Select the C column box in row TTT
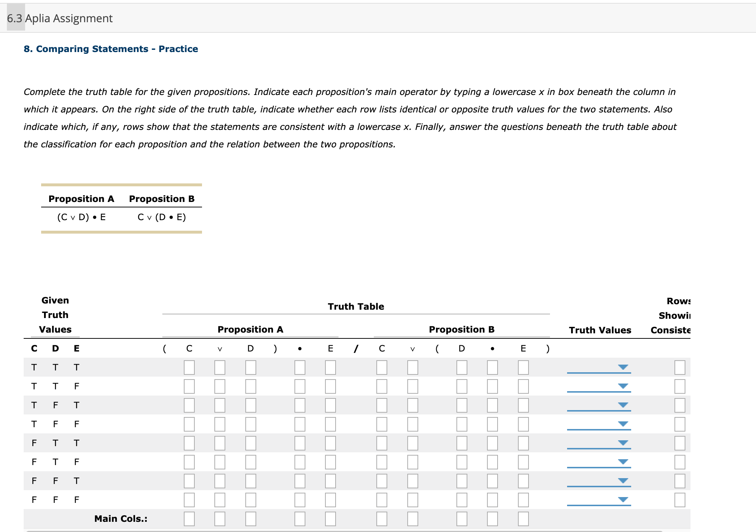The image size is (756, 532). click(189, 368)
